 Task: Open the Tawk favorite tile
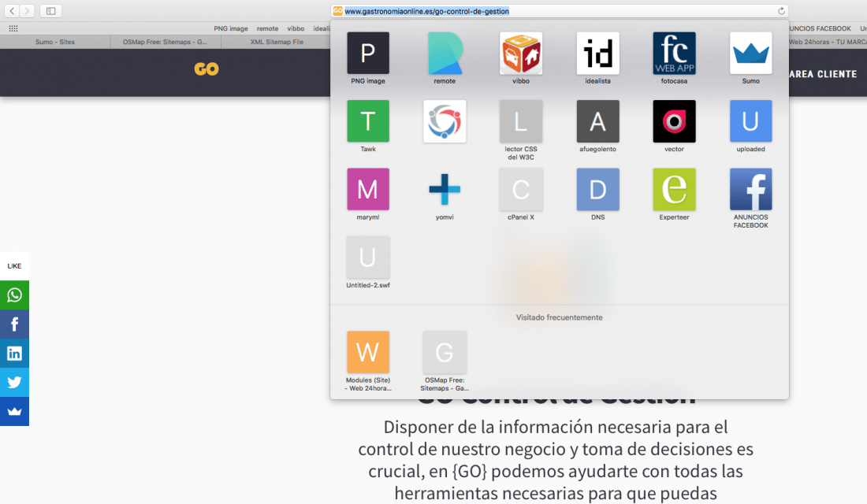368,121
